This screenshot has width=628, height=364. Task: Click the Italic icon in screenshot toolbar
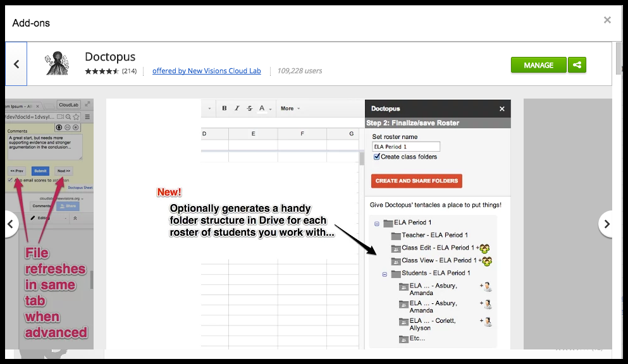click(x=237, y=109)
